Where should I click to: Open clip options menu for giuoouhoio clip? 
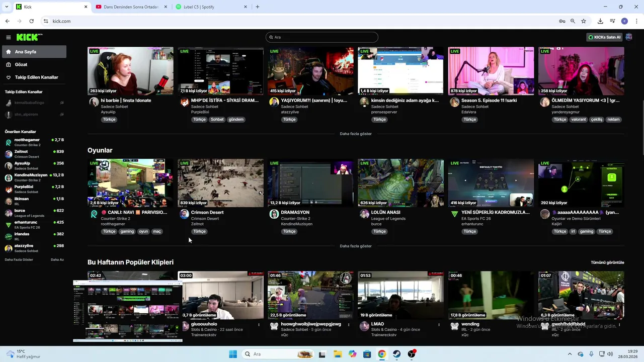pyautogui.click(x=259, y=325)
